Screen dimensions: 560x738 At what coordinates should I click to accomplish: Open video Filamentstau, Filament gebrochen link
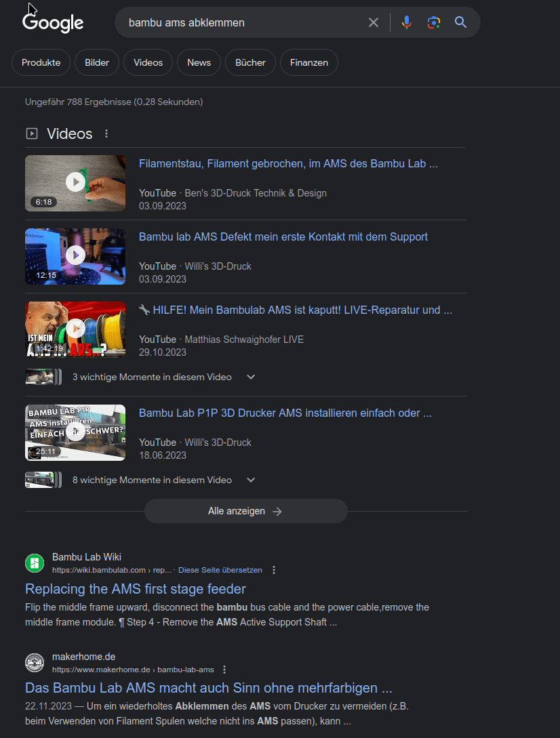tap(288, 164)
